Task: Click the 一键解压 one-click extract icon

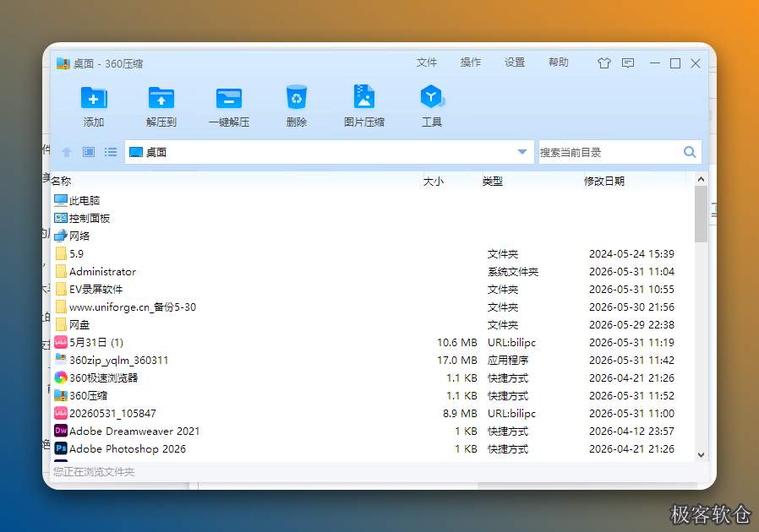Action: click(229, 99)
